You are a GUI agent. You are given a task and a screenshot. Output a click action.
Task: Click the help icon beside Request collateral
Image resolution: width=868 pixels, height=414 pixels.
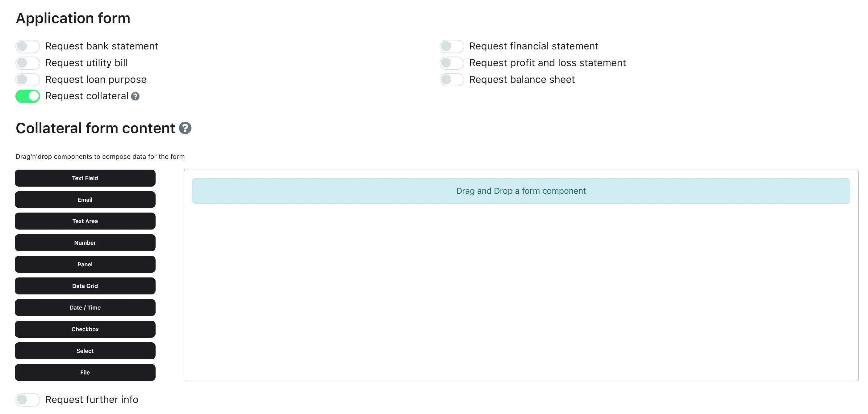pos(135,96)
